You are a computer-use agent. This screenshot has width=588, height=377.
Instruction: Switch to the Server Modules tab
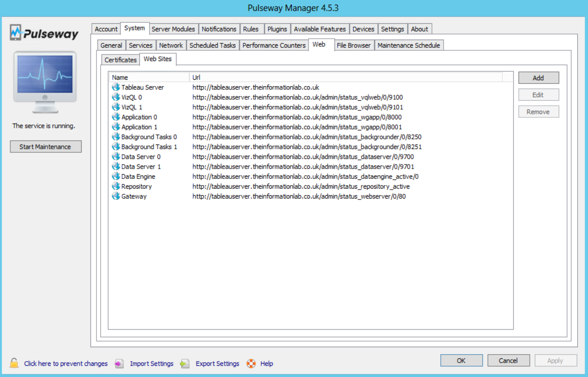173,29
